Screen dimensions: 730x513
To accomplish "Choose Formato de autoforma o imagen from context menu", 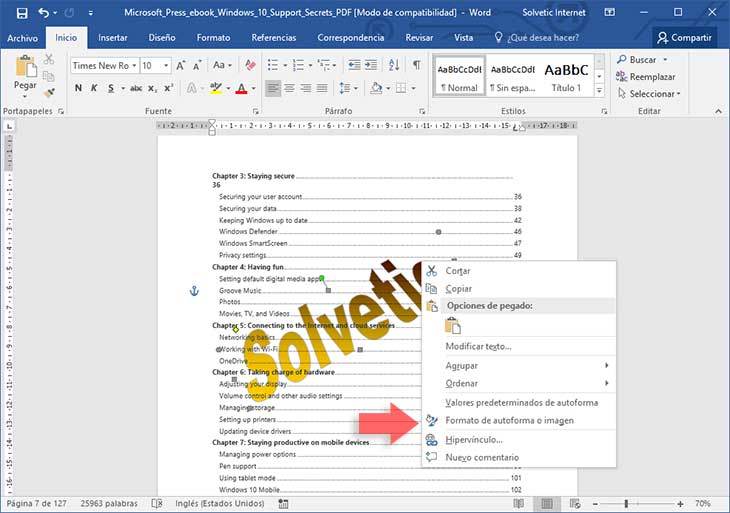I will coord(519,421).
